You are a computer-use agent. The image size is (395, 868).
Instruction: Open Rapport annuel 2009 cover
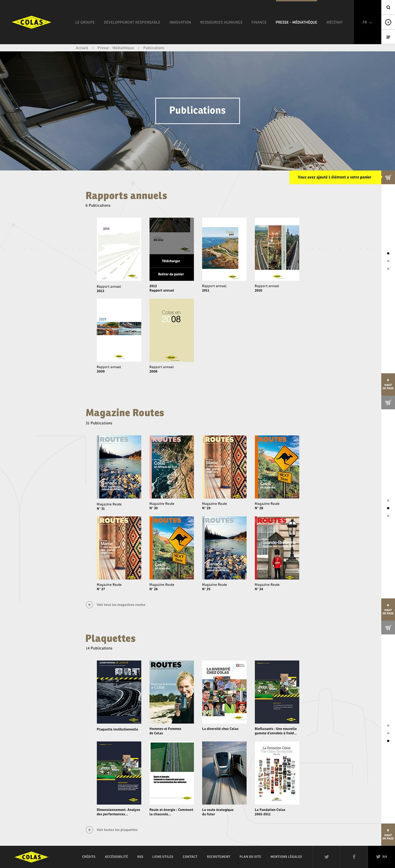pyautogui.click(x=119, y=330)
